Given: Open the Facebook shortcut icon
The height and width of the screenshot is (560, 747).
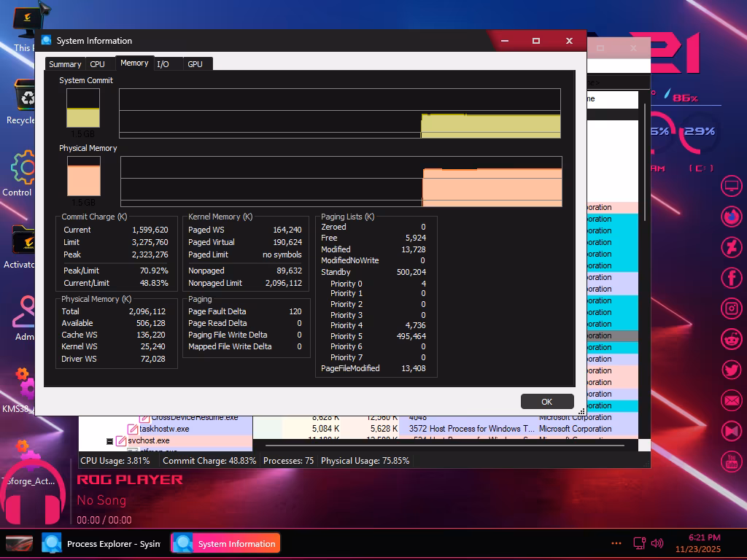Looking at the screenshot, I should tap(731, 278).
